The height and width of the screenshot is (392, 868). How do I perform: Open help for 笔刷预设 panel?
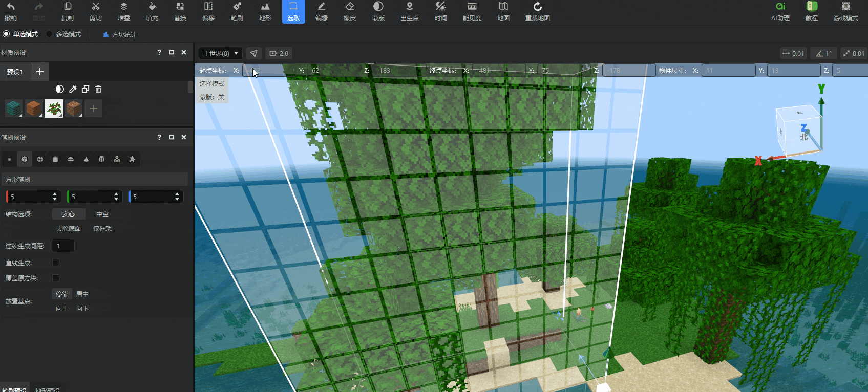point(159,137)
